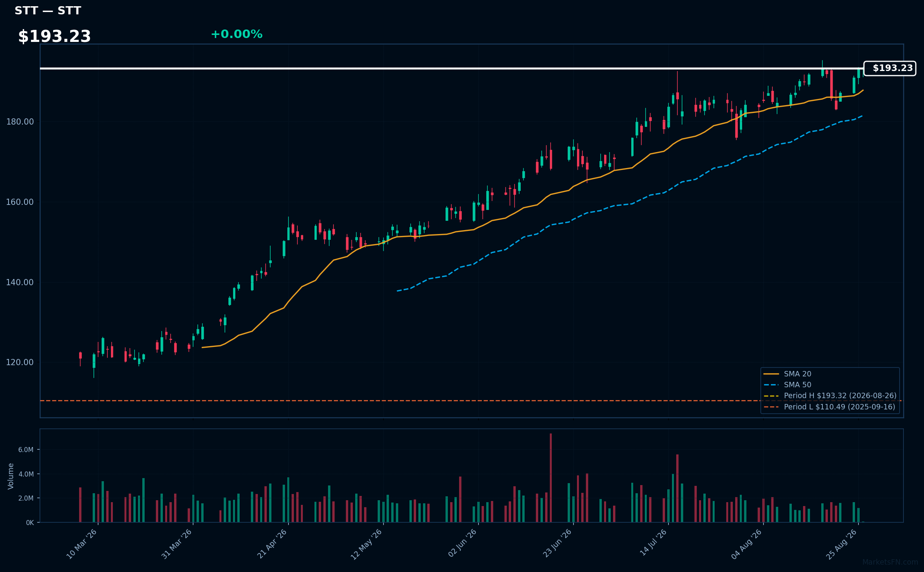924x572 pixels.
Task: Click the tallest red volume bar
Action: (x=551, y=478)
